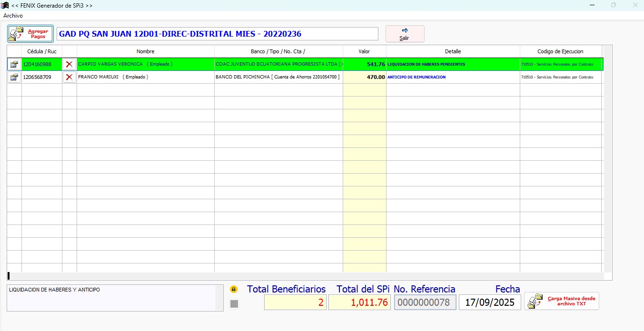Viewport: 644px width, 331px height.
Task: Edit the FRANCO MARIUXI payment row
Action: tap(14, 77)
